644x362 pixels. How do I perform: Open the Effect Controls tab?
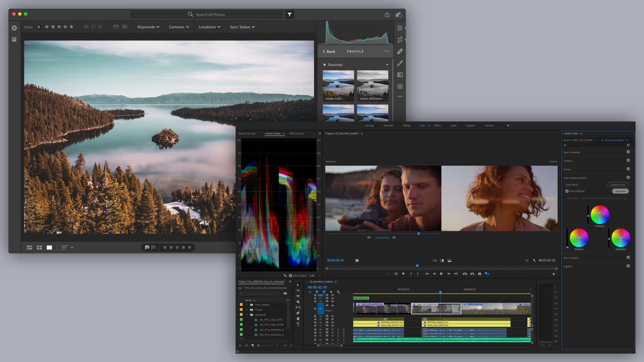297,133
